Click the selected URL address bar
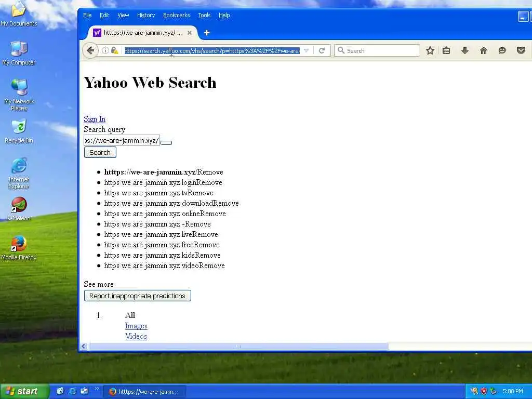 pyautogui.click(x=212, y=50)
